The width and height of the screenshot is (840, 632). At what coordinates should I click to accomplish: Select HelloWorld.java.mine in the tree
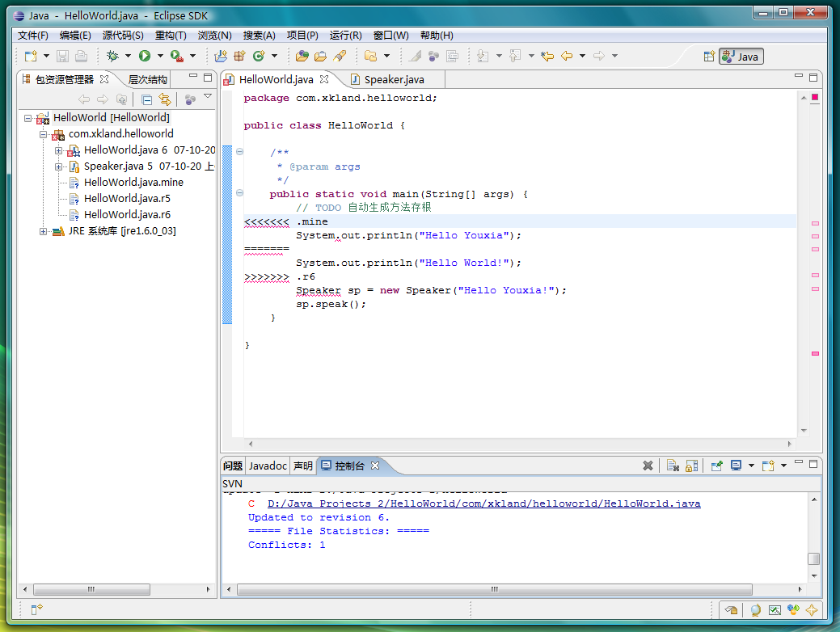[133, 183]
